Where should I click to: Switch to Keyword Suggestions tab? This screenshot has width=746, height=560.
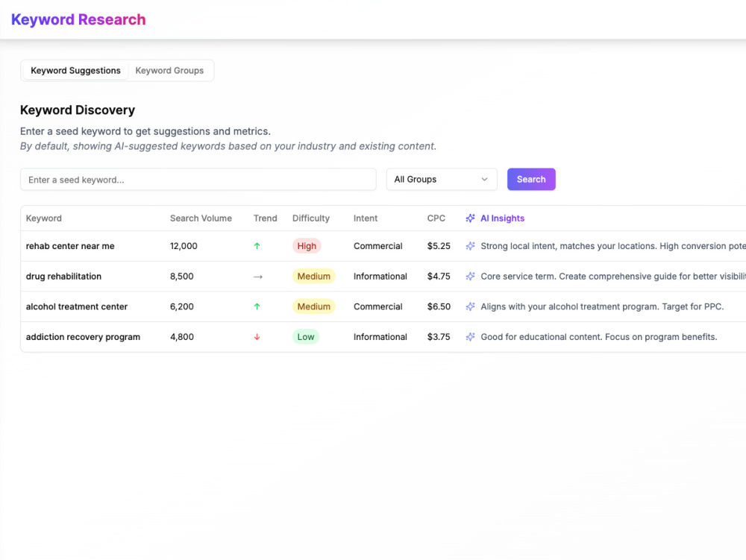[x=75, y=70]
